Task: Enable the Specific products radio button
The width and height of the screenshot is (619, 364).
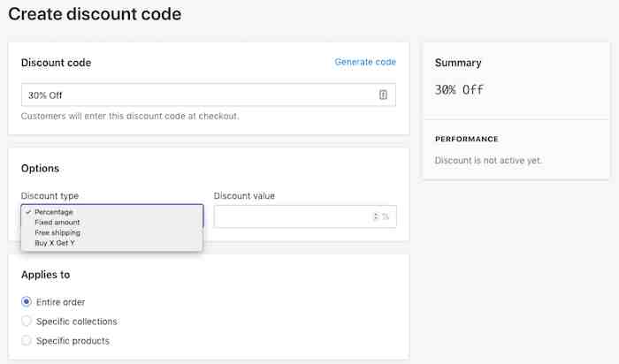Action: click(27, 340)
